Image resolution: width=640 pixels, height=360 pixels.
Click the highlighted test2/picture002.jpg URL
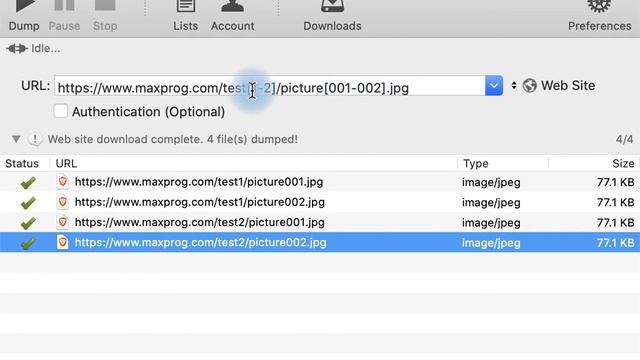pyautogui.click(x=200, y=242)
